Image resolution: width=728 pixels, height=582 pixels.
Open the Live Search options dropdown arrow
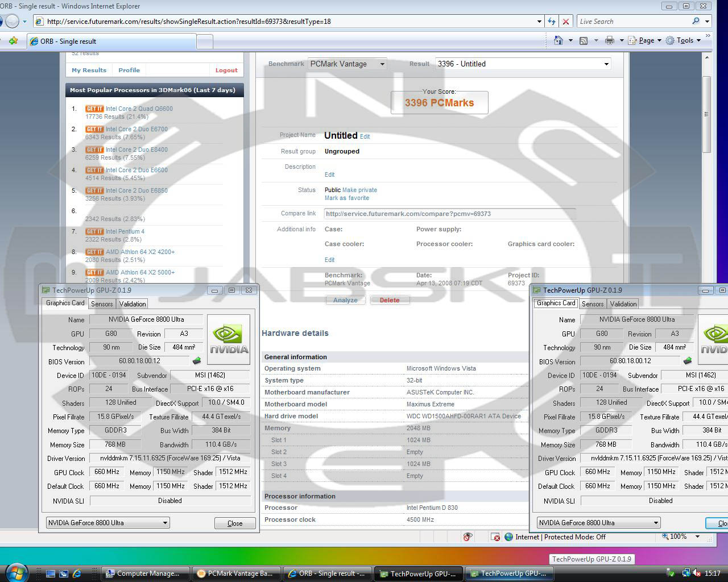tap(708, 22)
